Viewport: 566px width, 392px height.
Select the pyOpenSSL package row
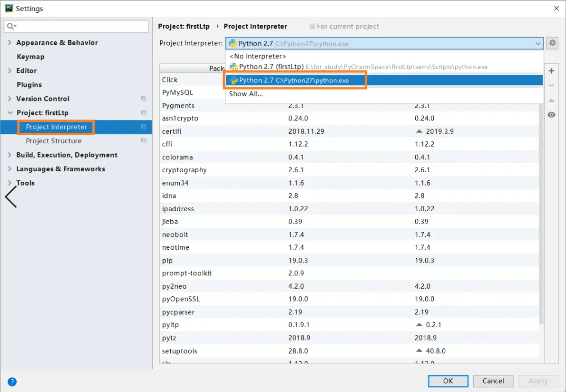350,299
